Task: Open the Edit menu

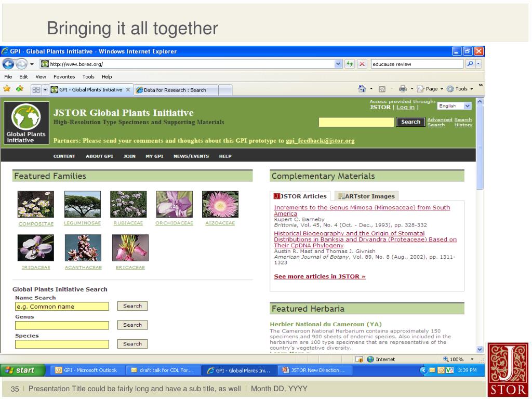Action: (24, 77)
